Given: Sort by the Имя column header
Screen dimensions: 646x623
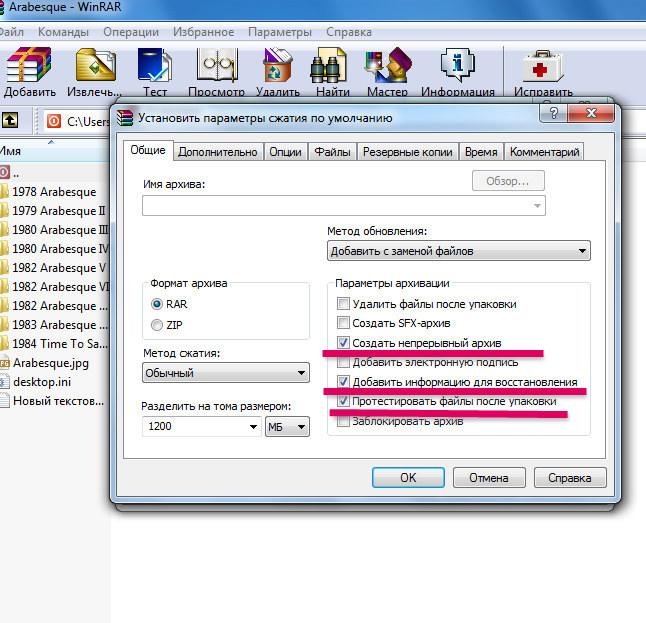Looking at the screenshot, I should tap(54, 151).
